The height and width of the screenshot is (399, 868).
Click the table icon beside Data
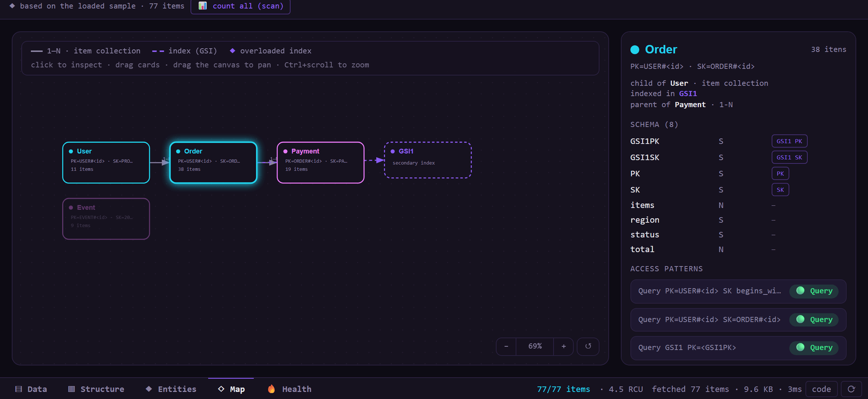[x=18, y=389]
